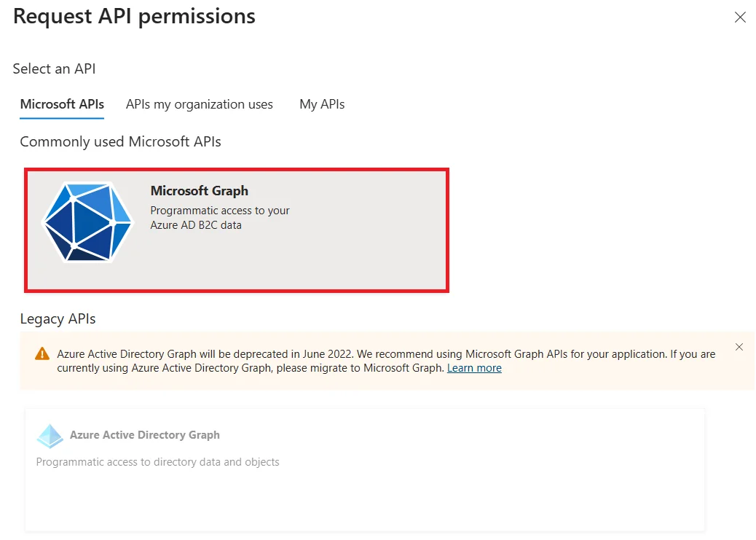Close the Request API permissions panel
The height and width of the screenshot is (540, 756).
click(740, 17)
